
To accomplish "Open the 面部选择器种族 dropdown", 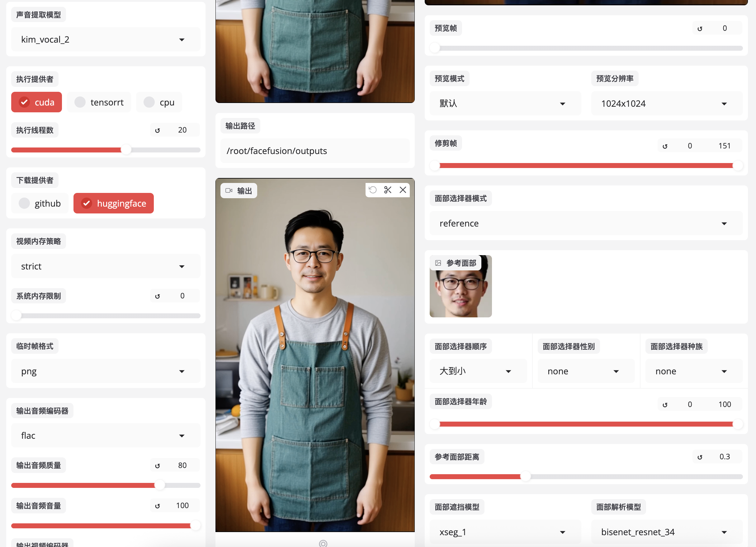I will 694,371.
